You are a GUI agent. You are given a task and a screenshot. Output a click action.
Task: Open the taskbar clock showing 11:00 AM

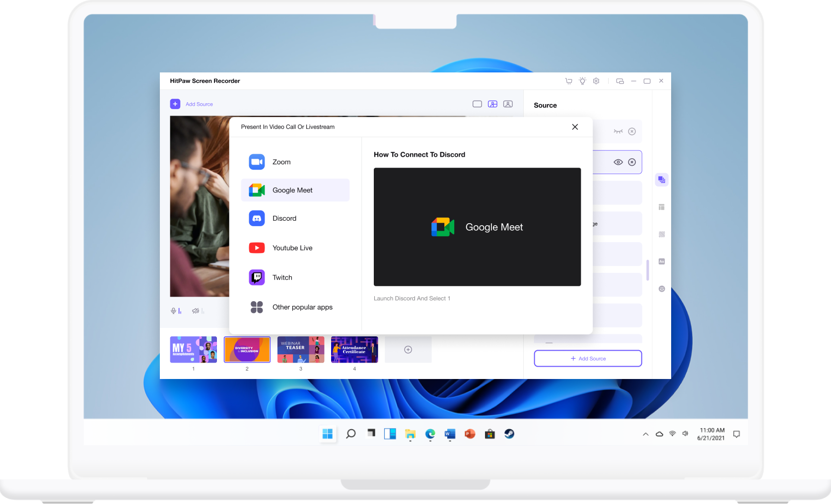click(711, 434)
